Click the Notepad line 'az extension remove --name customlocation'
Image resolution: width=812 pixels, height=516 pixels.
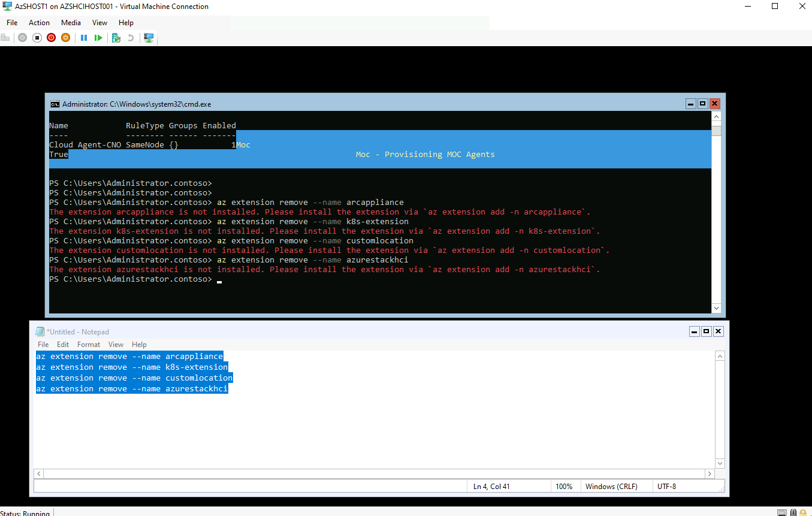134,378
